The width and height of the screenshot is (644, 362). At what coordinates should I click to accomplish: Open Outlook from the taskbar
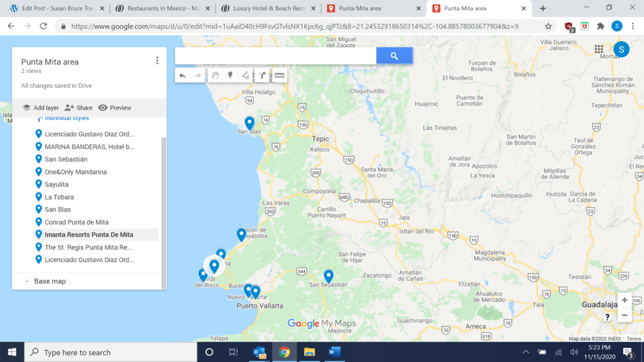point(260,352)
